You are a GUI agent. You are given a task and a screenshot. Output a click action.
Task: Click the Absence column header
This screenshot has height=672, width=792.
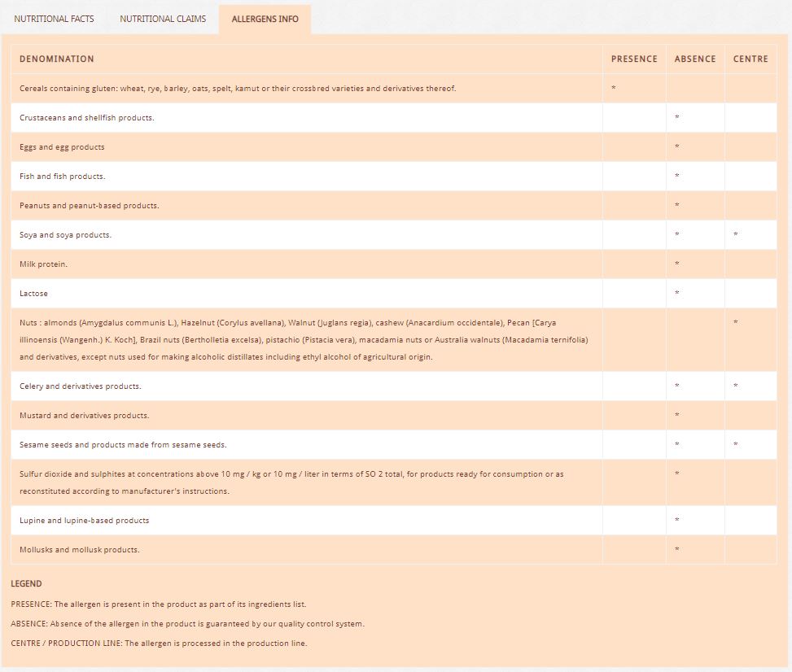click(695, 59)
